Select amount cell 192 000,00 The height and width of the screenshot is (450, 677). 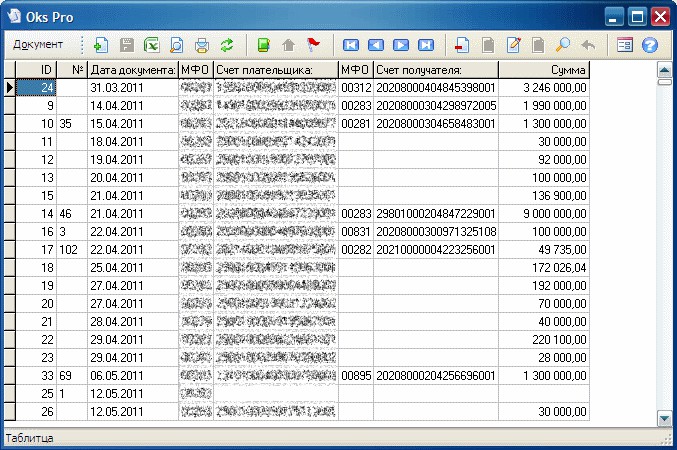544,286
